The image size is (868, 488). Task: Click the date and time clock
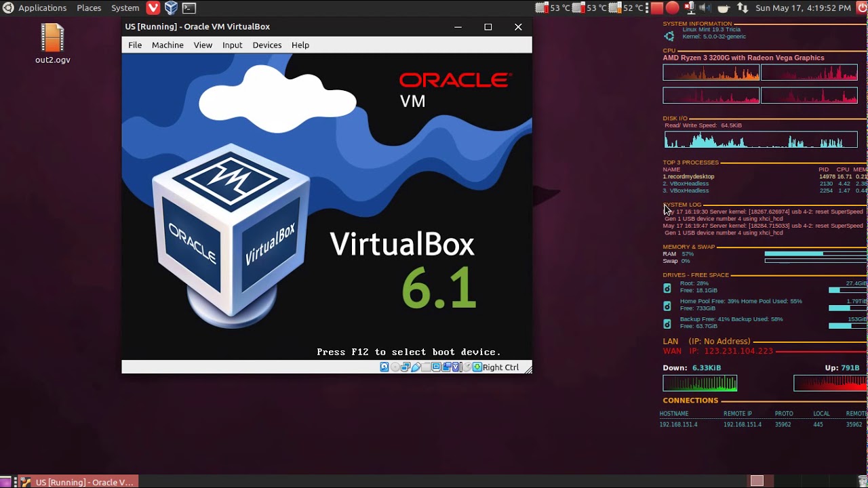804,8
